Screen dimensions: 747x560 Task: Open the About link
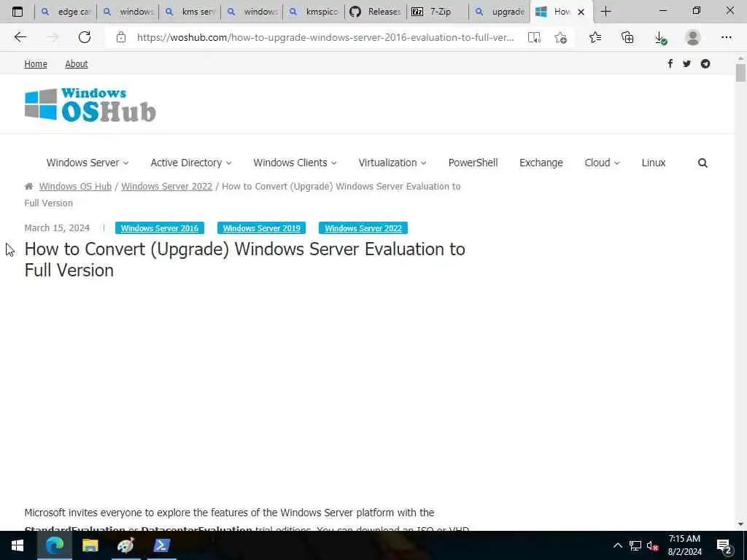click(x=76, y=64)
